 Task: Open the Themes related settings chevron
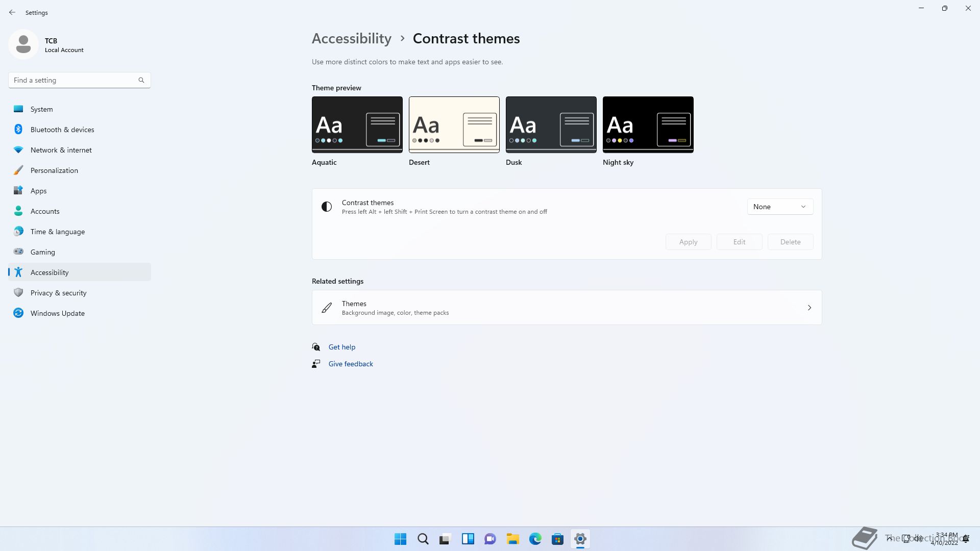coord(809,308)
